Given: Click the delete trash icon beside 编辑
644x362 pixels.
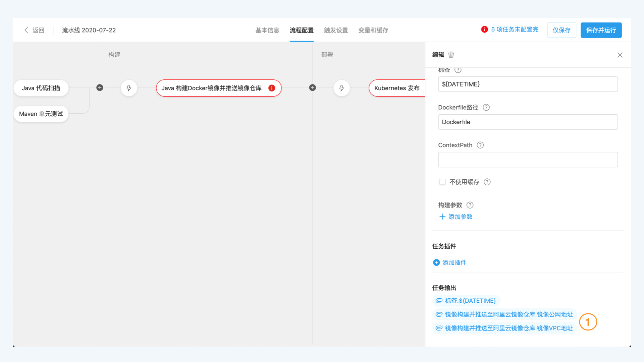Looking at the screenshot, I should point(451,55).
